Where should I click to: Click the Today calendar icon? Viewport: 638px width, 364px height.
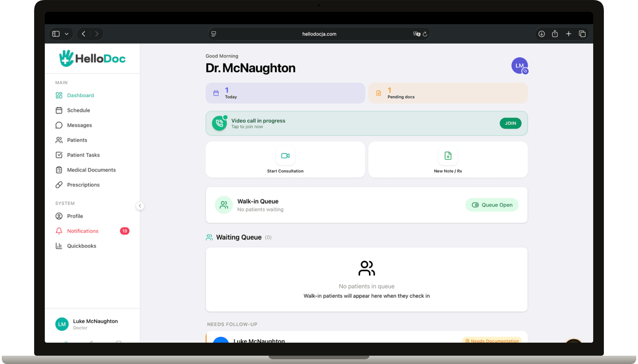coord(216,93)
